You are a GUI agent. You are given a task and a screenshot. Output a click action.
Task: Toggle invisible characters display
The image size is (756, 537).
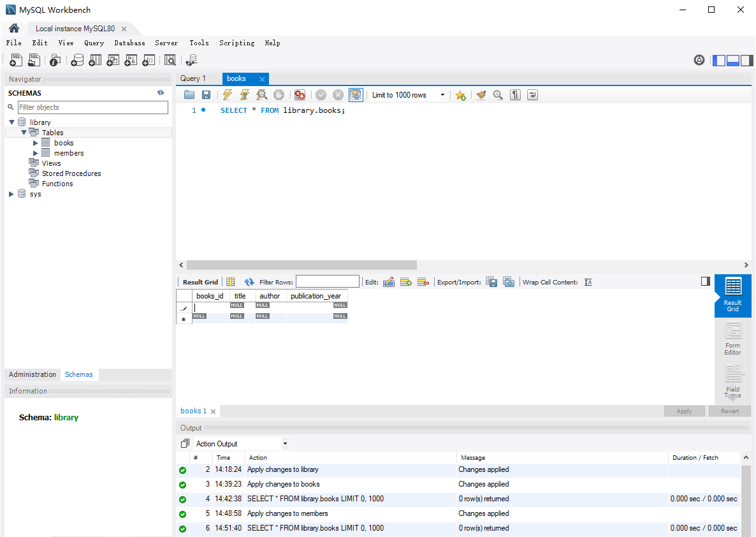click(x=515, y=95)
